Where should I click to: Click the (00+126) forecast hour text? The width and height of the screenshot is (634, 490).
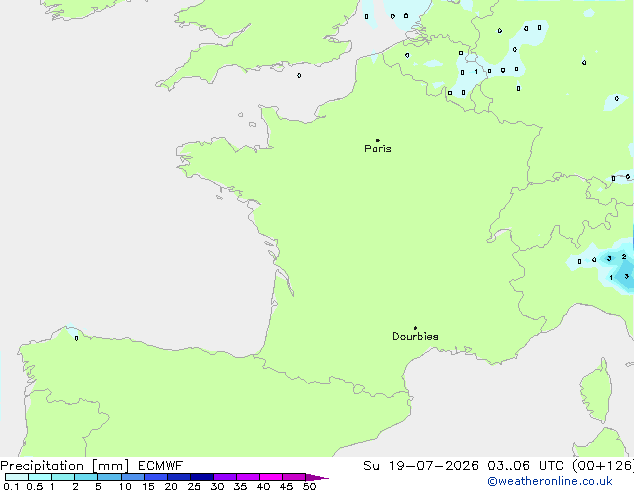[x=603, y=466]
